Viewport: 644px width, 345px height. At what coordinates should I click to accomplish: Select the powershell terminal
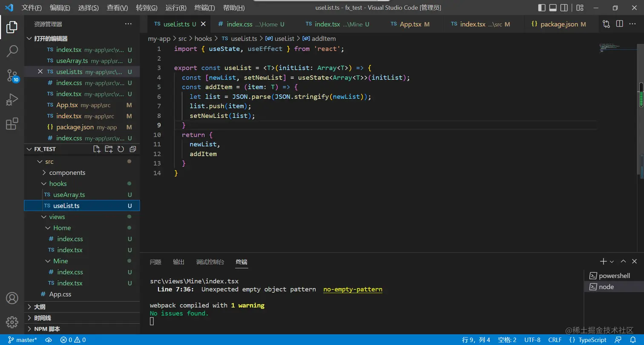(x=614, y=276)
